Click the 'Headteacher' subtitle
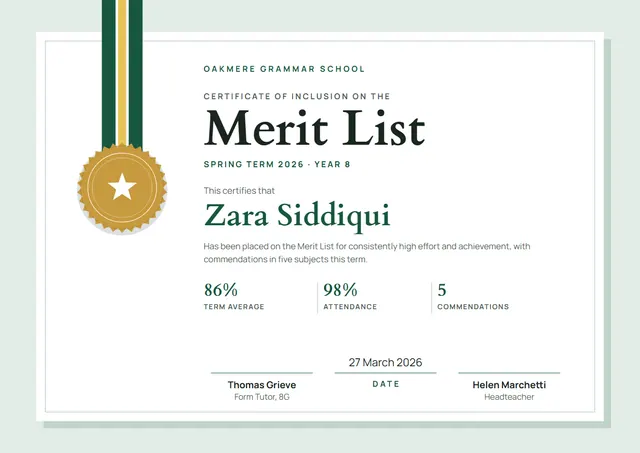 tap(509, 397)
